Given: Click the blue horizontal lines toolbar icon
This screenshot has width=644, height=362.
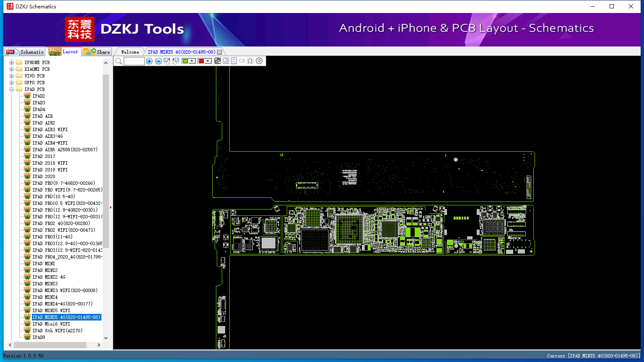Looking at the screenshot, I should [234, 61].
